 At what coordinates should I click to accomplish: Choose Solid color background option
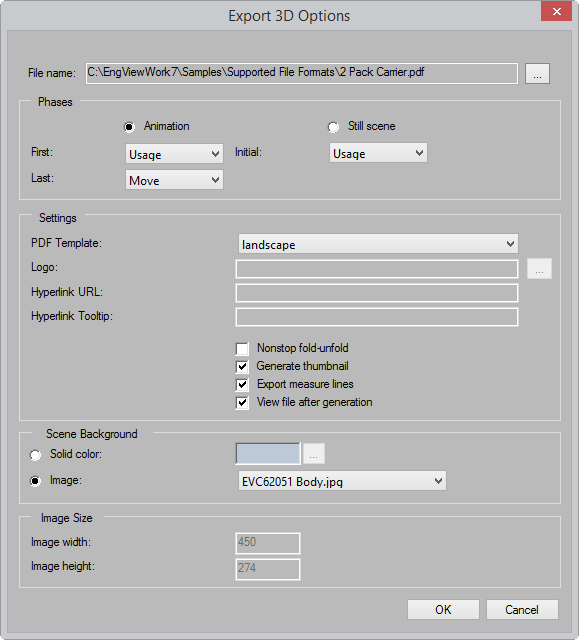35,455
